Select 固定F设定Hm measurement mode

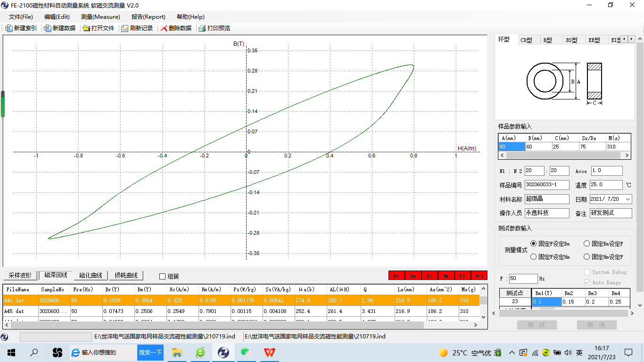click(534, 257)
